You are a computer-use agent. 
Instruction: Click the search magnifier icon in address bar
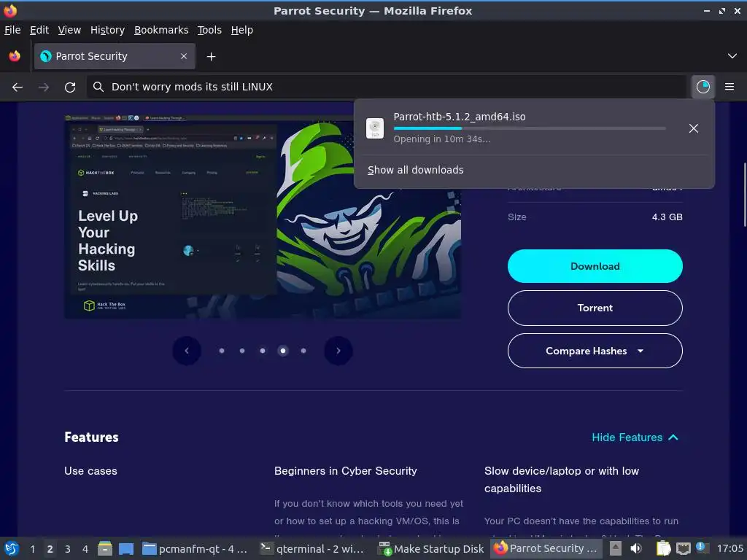pyautogui.click(x=98, y=87)
